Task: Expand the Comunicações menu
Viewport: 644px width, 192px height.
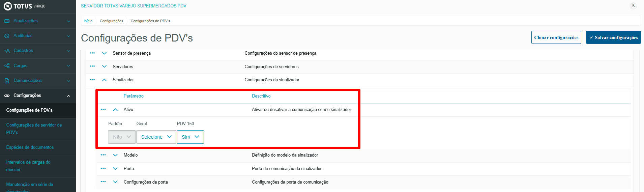Action: pyautogui.click(x=68, y=81)
